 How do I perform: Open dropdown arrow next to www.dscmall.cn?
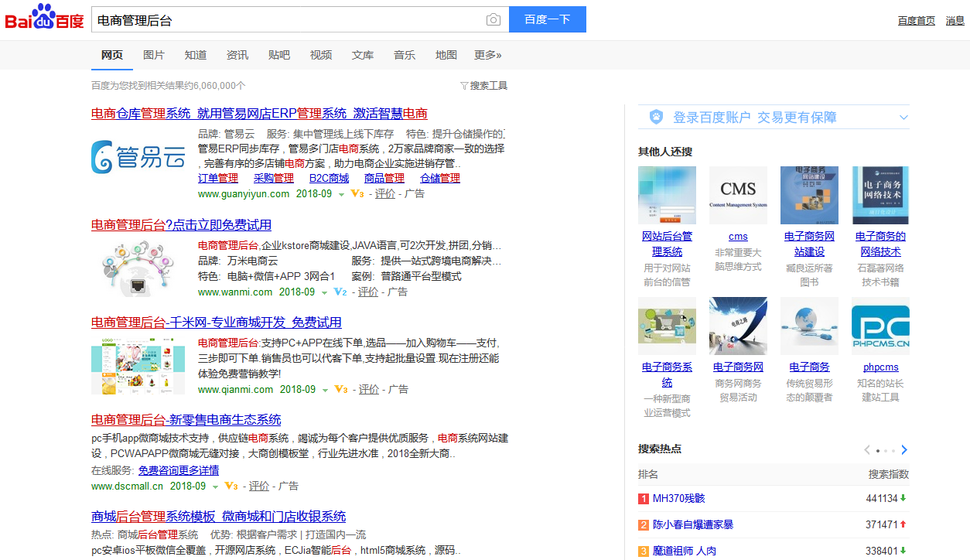coord(215,487)
